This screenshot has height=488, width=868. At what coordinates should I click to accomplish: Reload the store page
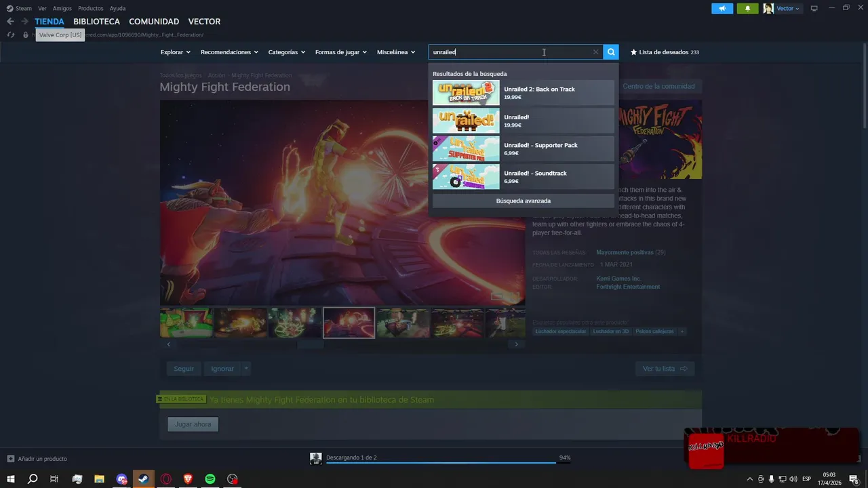[11, 35]
